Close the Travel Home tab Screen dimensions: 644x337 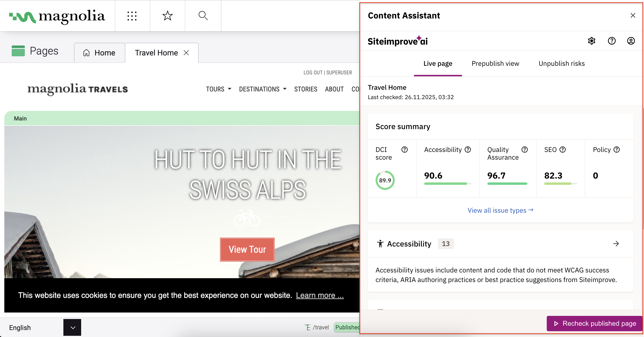pyautogui.click(x=187, y=53)
